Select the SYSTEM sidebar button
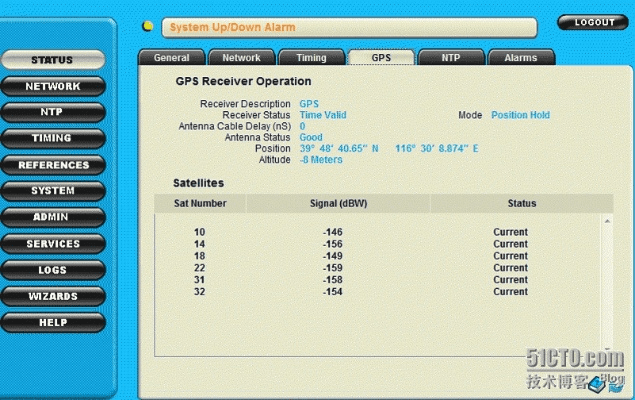Screen dimensions: 635x400 click(x=52, y=191)
